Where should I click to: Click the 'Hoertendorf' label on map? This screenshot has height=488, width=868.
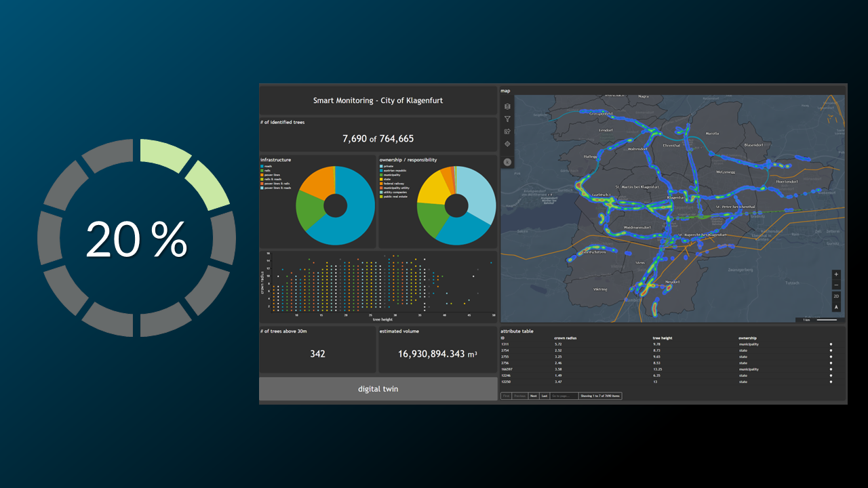(x=787, y=182)
